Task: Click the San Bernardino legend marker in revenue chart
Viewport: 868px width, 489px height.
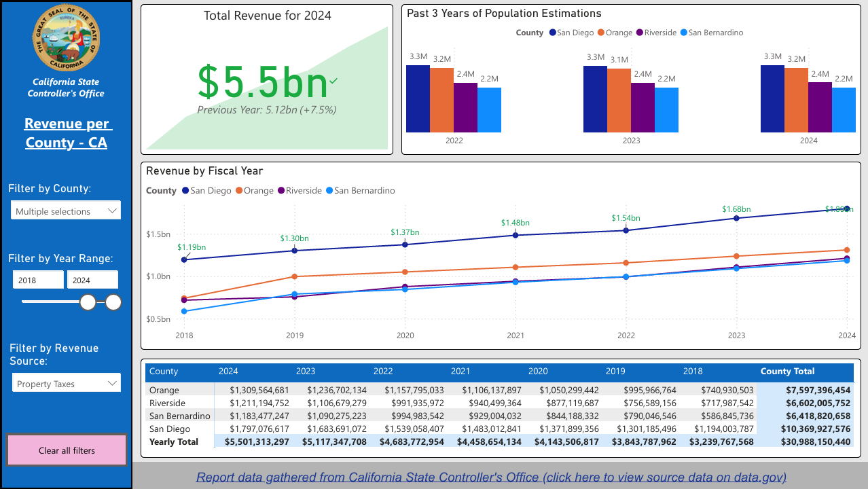Action: click(x=330, y=191)
